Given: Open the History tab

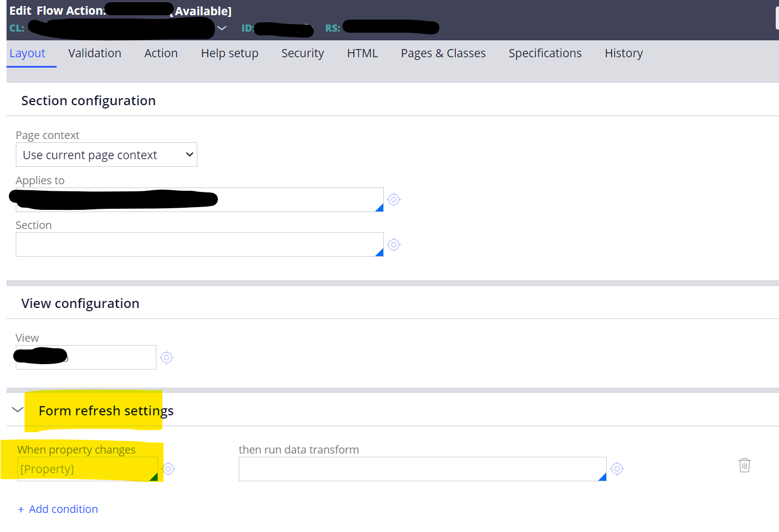Looking at the screenshot, I should tap(624, 53).
